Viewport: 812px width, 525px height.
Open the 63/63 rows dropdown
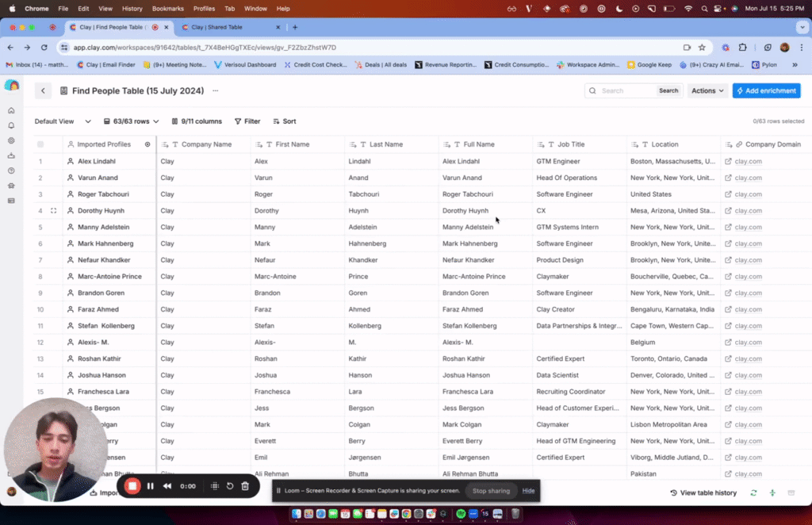point(131,121)
